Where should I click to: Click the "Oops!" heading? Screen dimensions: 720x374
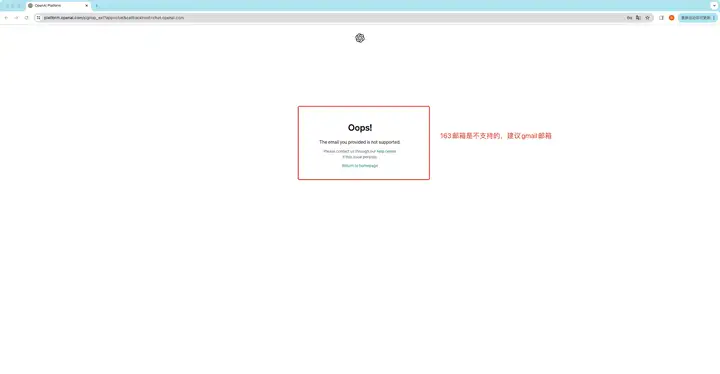click(x=360, y=128)
